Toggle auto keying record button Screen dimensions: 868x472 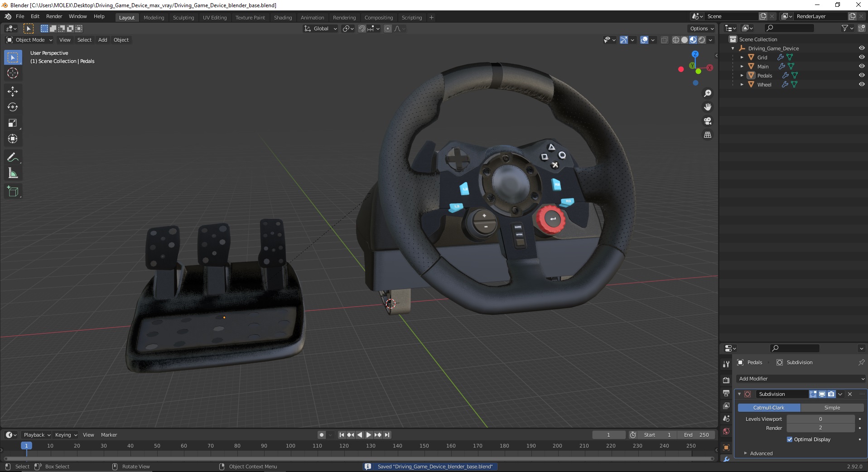[x=322, y=435]
